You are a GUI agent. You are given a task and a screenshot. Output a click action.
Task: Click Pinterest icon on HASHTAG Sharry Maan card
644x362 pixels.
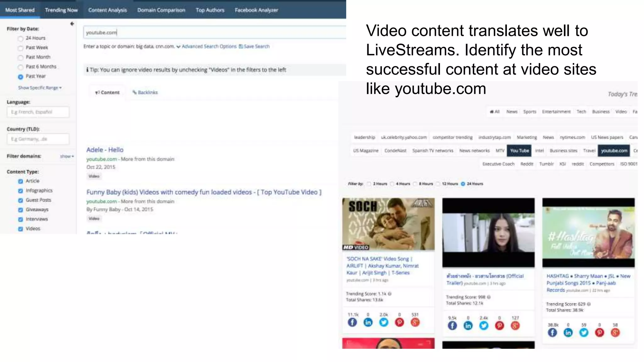coord(599,332)
